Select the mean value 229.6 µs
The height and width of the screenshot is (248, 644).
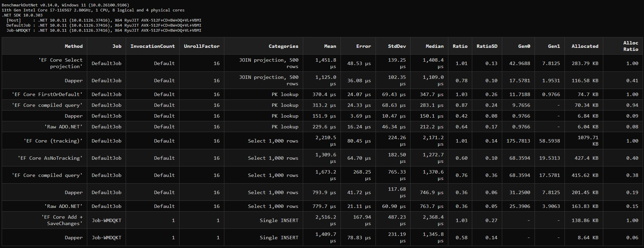[x=324, y=127]
